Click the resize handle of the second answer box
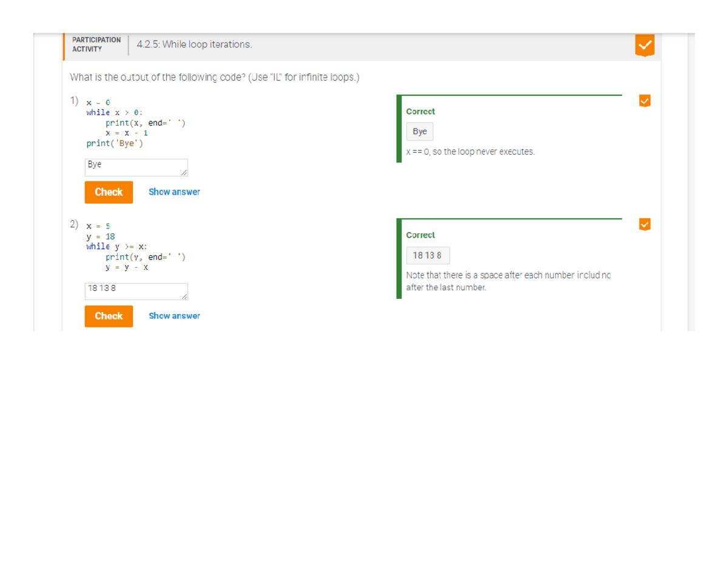The width and height of the screenshot is (728, 562). pyautogui.click(x=184, y=298)
